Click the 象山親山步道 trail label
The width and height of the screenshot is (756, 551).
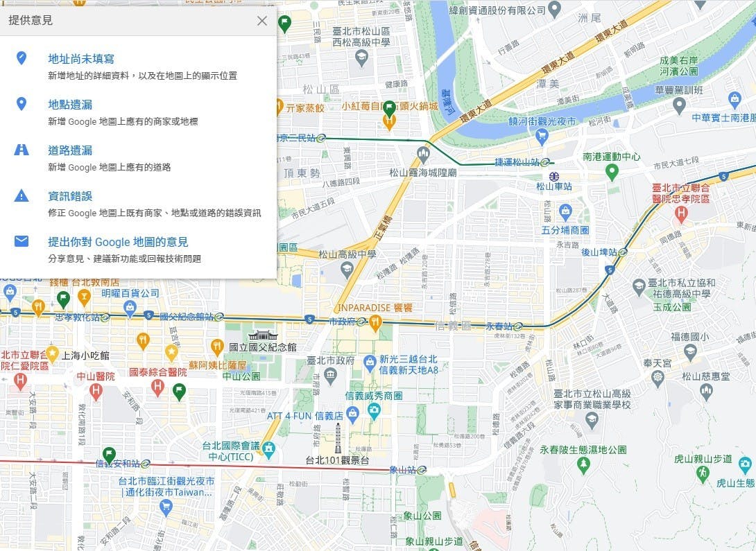point(434,541)
